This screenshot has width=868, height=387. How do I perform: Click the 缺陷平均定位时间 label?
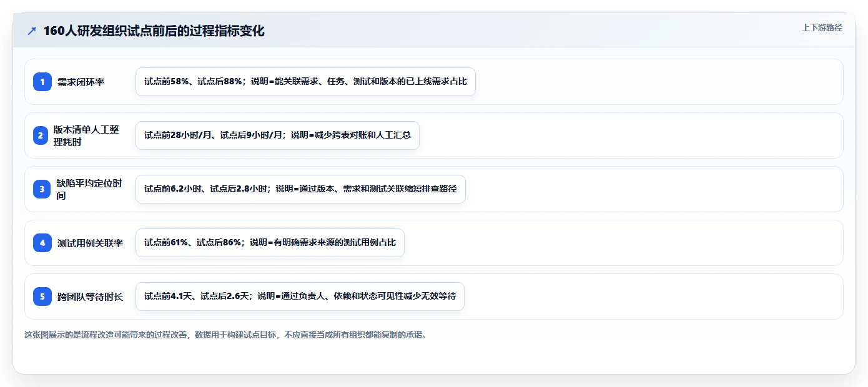[x=89, y=189]
